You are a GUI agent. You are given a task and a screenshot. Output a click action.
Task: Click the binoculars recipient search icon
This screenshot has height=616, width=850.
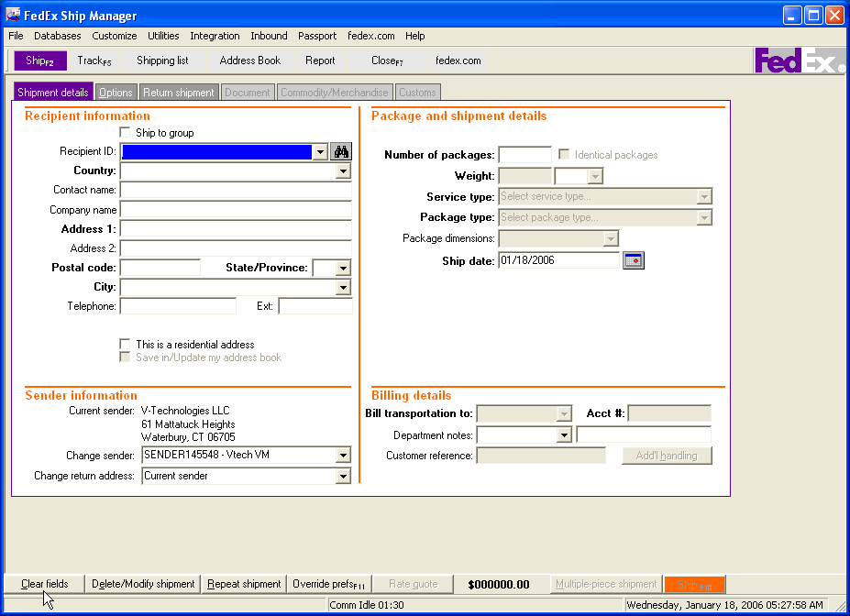(341, 152)
